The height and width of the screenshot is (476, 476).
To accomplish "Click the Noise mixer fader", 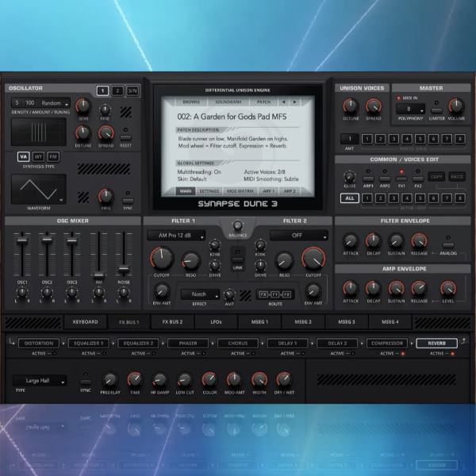I will click(124, 269).
